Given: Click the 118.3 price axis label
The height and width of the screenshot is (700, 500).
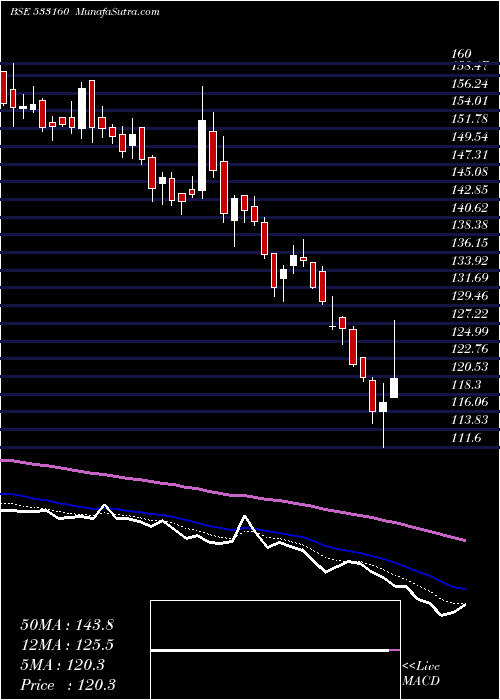Looking at the screenshot, I should tap(467, 384).
